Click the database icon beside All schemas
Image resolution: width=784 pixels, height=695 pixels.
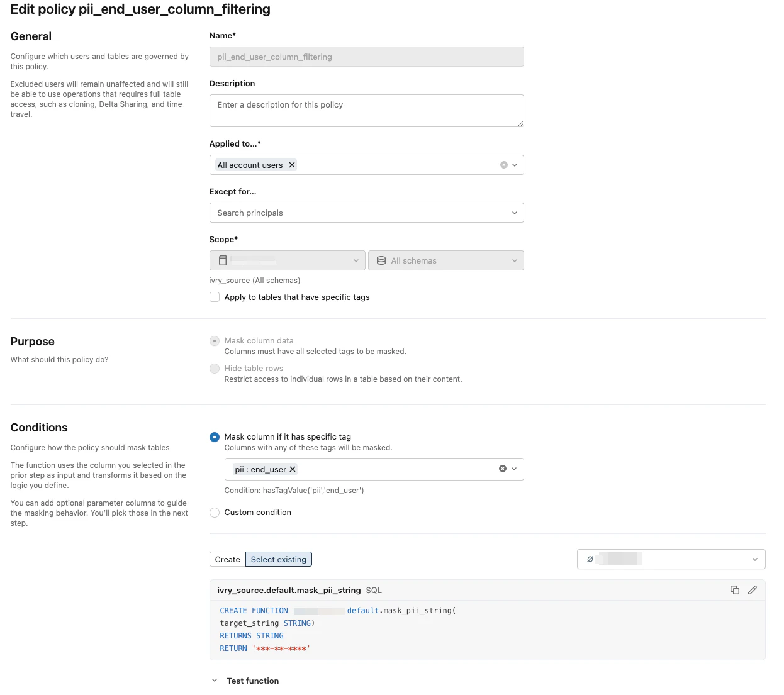pos(381,260)
